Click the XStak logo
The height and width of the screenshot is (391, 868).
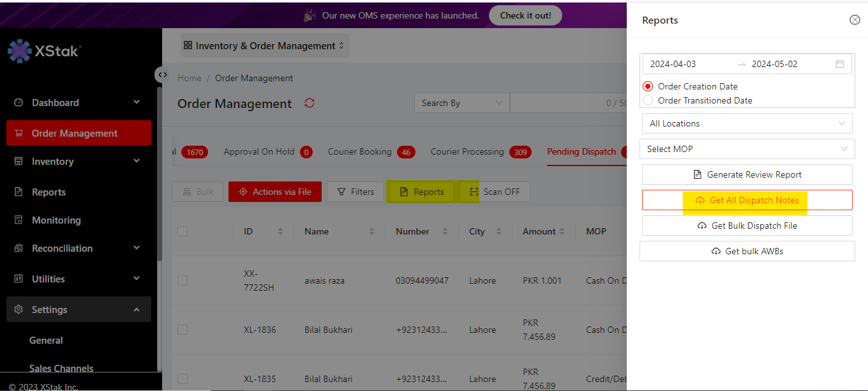tap(45, 51)
